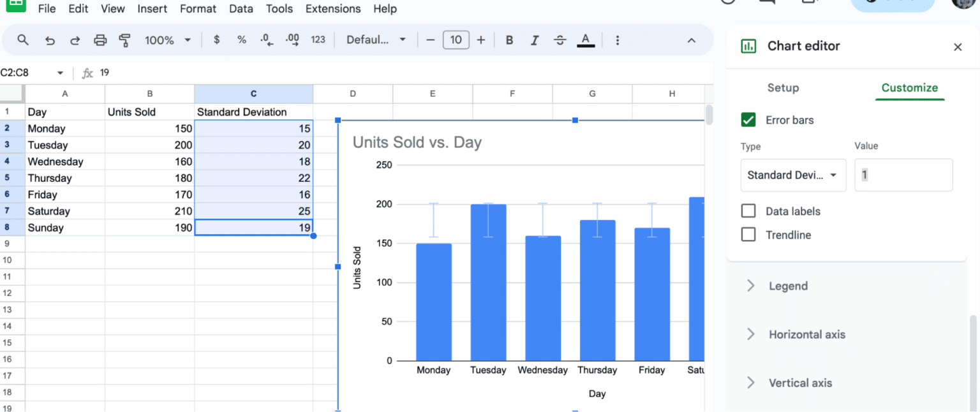
Task: Click the spreadsheet vertical scrollbar
Action: tap(709, 115)
